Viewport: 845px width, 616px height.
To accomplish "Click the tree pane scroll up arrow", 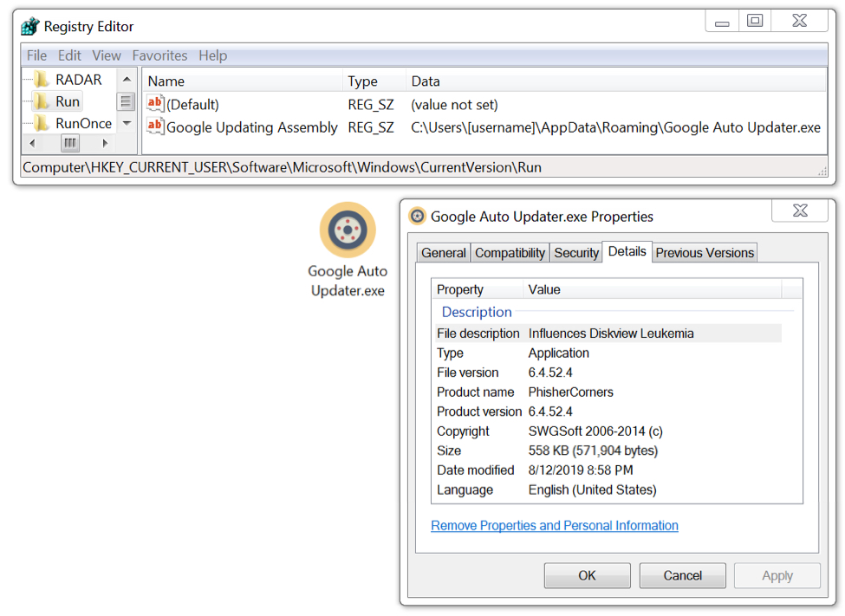I will tap(127, 80).
